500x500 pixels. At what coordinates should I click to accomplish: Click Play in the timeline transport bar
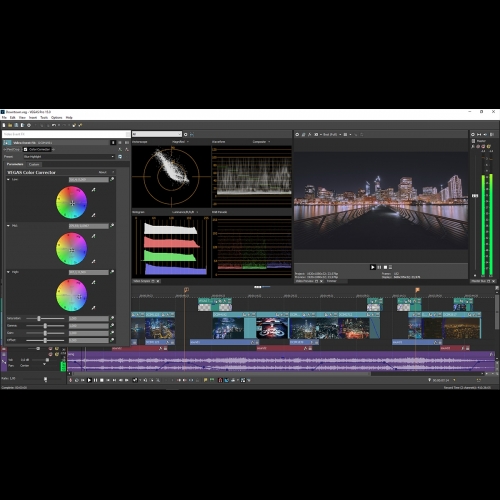(x=89, y=380)
